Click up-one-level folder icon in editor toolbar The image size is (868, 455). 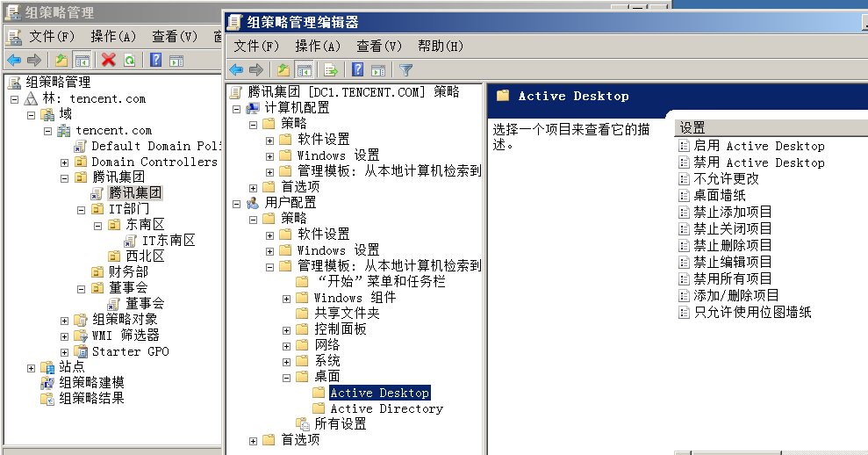pos(283,69)
